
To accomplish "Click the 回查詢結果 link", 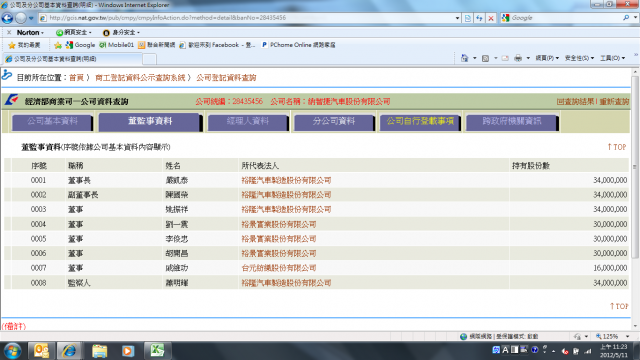I will click(x=576, y=102).
